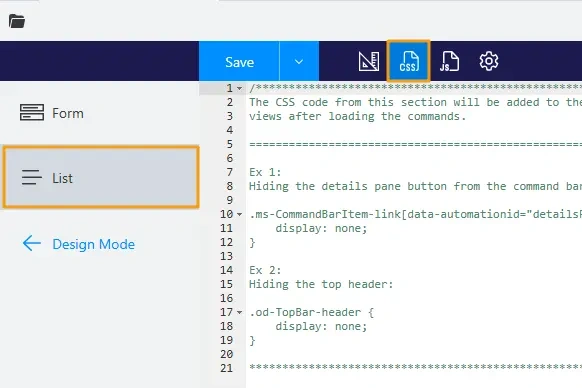Click line number 5 in gutter
582x388 pixels.
pos(230,144)
